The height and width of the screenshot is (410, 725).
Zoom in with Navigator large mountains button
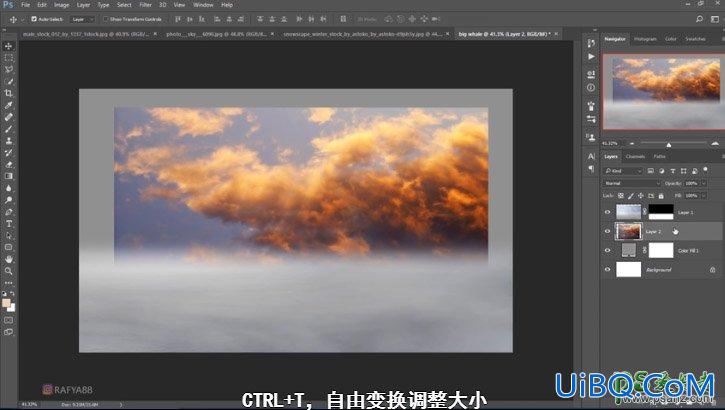click(715, 143)
